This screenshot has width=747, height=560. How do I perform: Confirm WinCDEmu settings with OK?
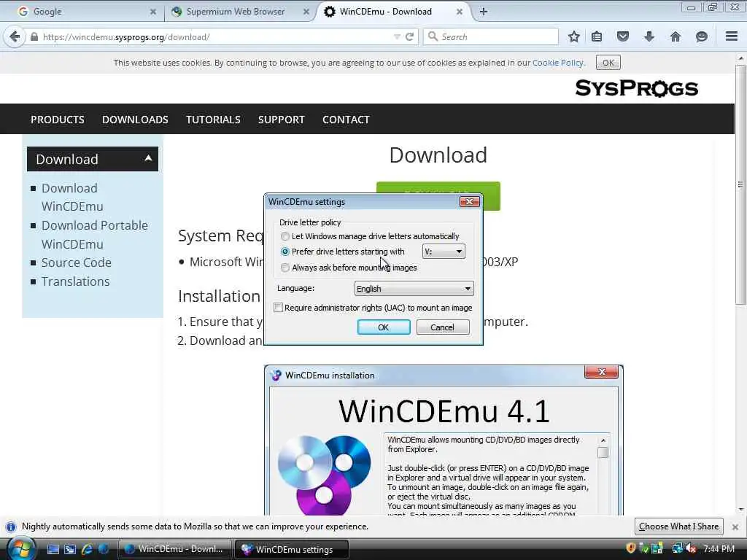tap(384, 327)
